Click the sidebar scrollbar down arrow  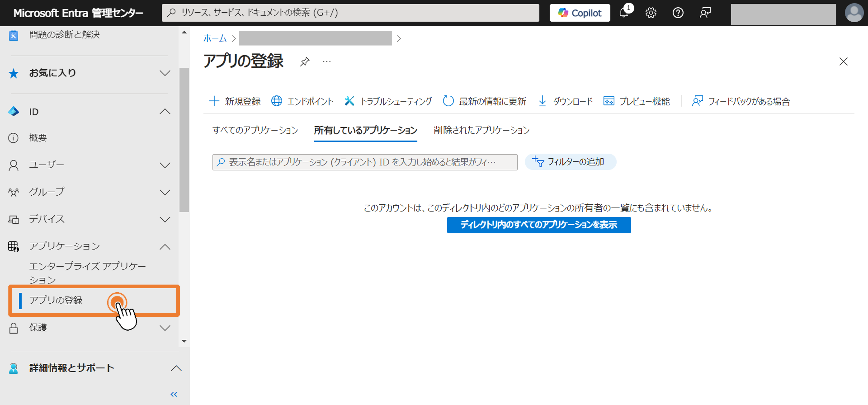tap(184, 341)
